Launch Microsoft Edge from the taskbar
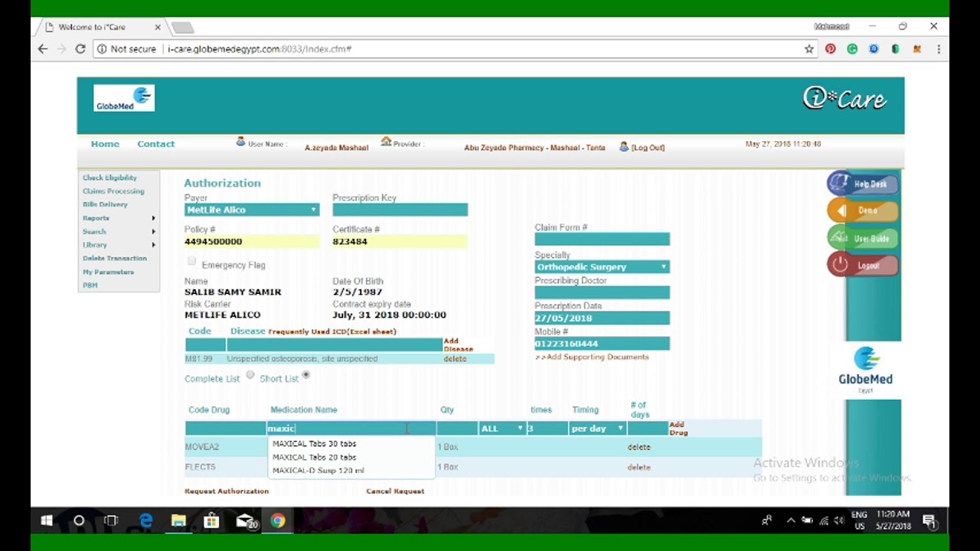 click(145, 521)
